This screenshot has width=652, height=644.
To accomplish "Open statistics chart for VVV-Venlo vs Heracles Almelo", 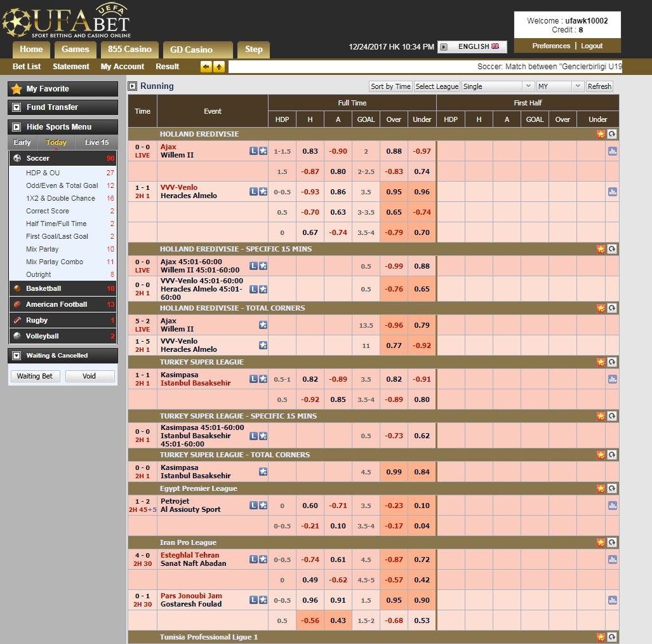I will pyautogui.click(x=613, y=192).
